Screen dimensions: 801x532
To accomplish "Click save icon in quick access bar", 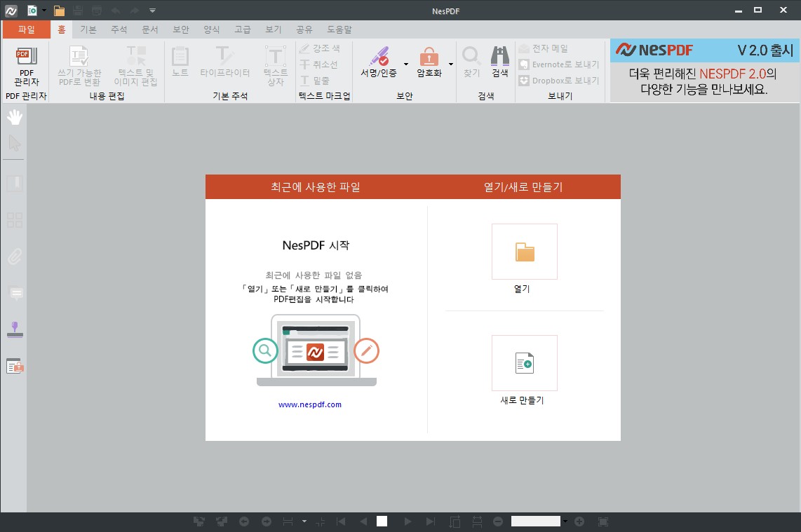I will click(x=78, y=11).
